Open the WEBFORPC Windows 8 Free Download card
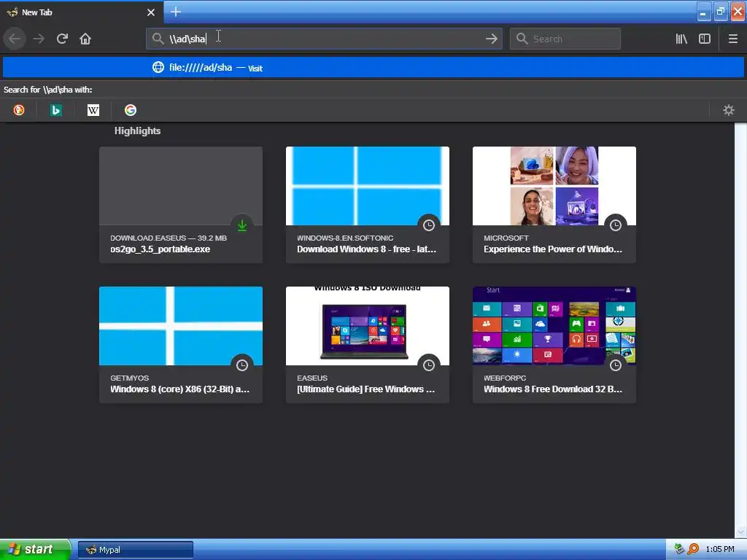 tap(554, 345)
